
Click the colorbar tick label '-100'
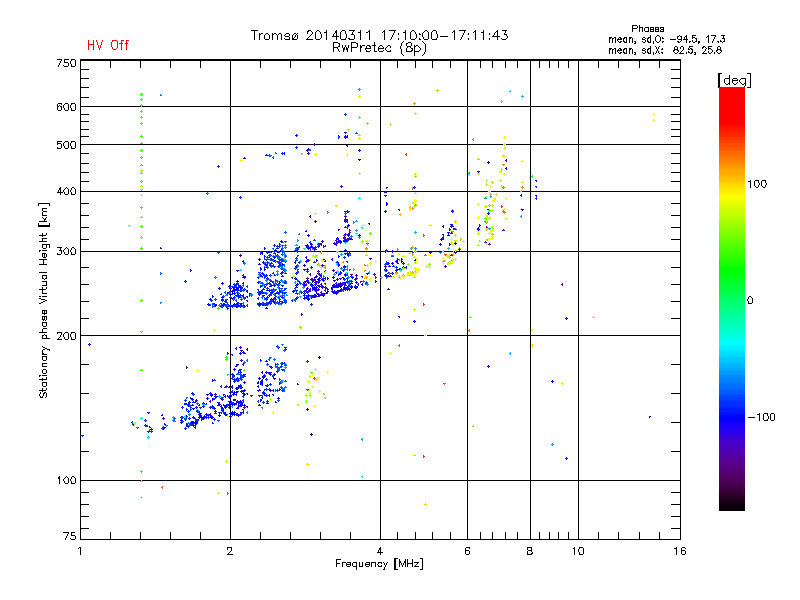(762, 417)
